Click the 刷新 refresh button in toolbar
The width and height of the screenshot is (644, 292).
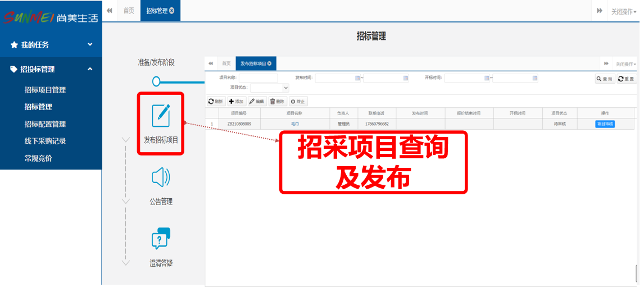(x=216, y=102)
